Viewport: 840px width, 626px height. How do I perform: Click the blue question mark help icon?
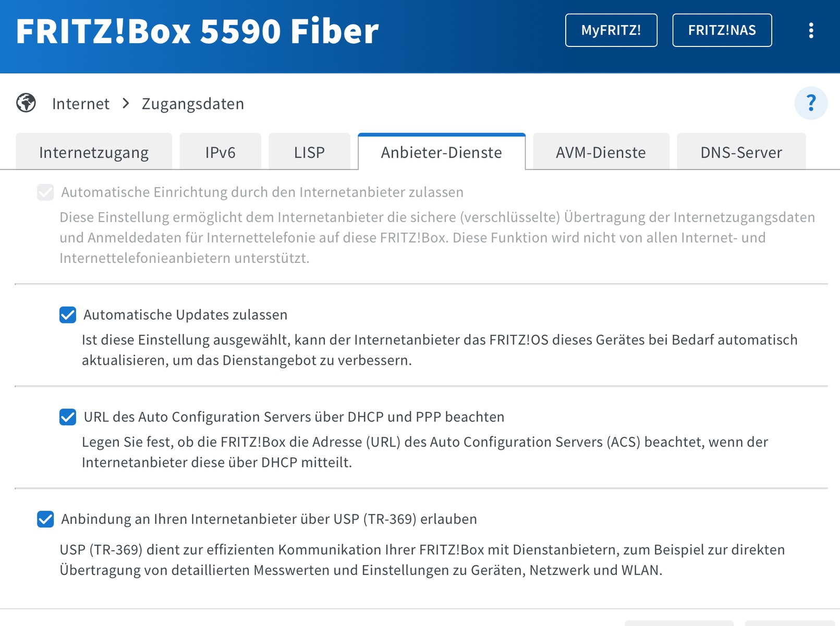point(811,103)
